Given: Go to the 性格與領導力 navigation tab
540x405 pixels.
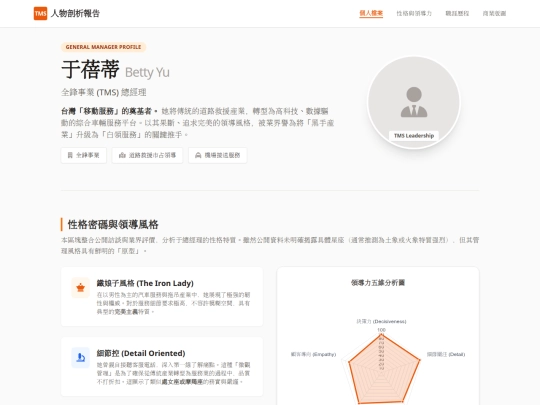Looking at the screenshot, I should 414,13.
